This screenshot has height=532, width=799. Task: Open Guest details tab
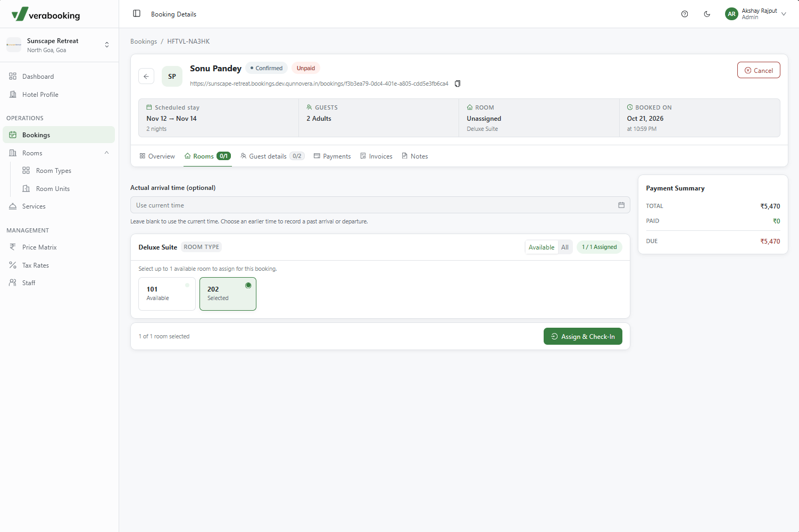272,156
